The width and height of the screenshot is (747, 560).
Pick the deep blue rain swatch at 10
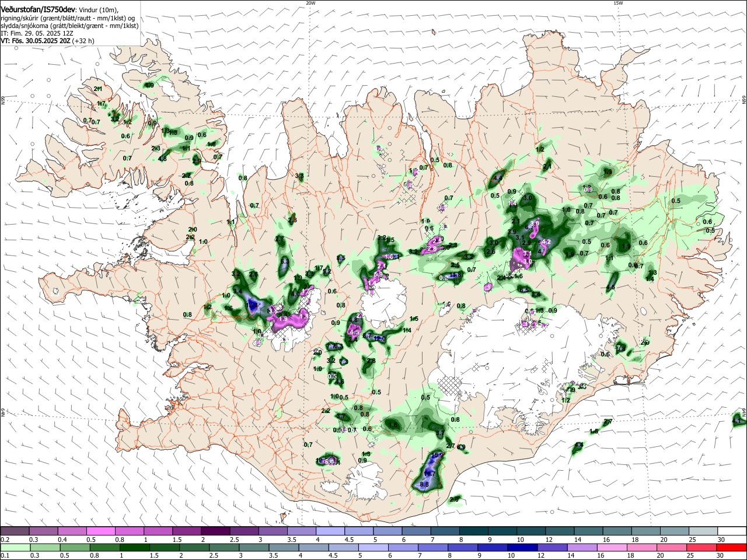522,547
